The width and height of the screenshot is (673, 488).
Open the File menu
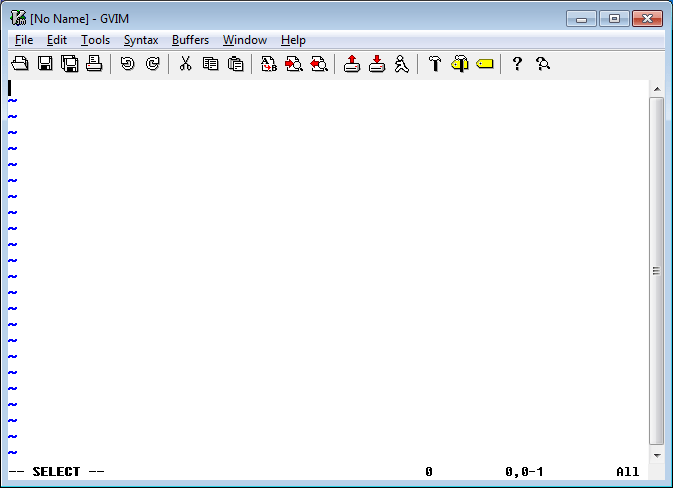[24, 40]
